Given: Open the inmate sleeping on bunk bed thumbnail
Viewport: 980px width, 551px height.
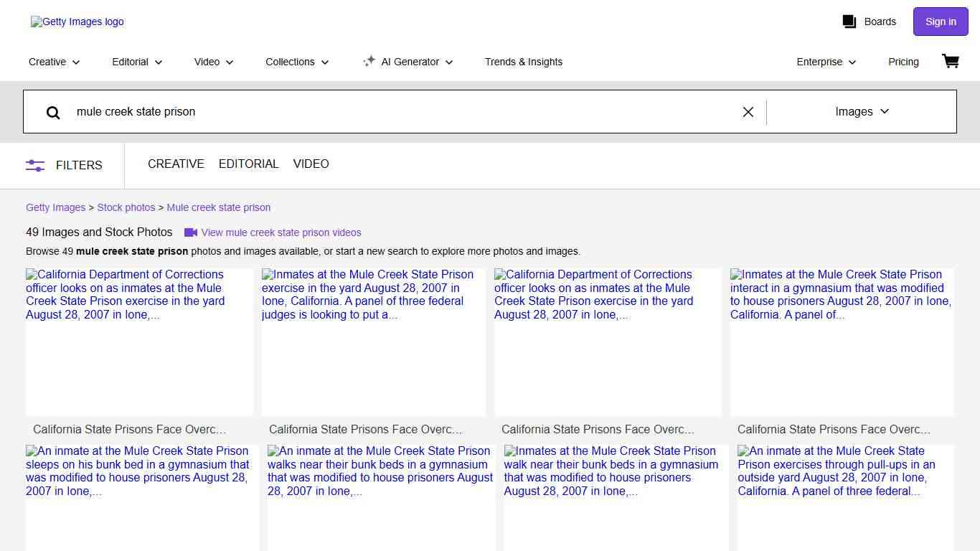Looking at the screenshot, I should (x=141, y=496).
